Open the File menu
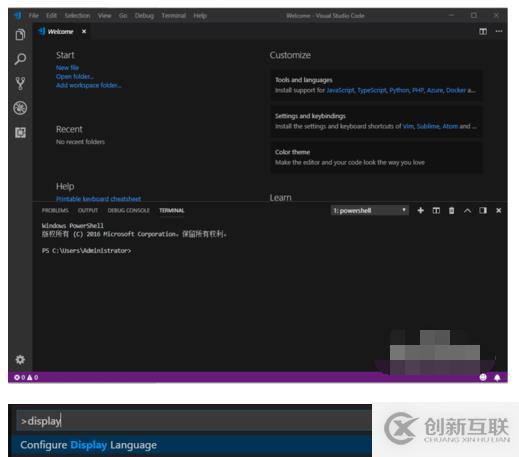 click(x=34, y=15)
